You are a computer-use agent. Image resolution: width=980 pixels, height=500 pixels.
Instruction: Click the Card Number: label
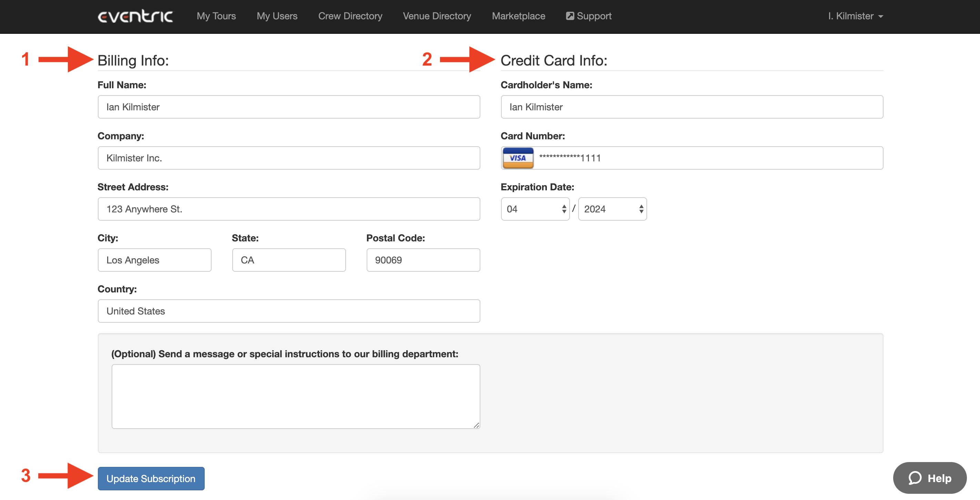(x=533, y=136)
